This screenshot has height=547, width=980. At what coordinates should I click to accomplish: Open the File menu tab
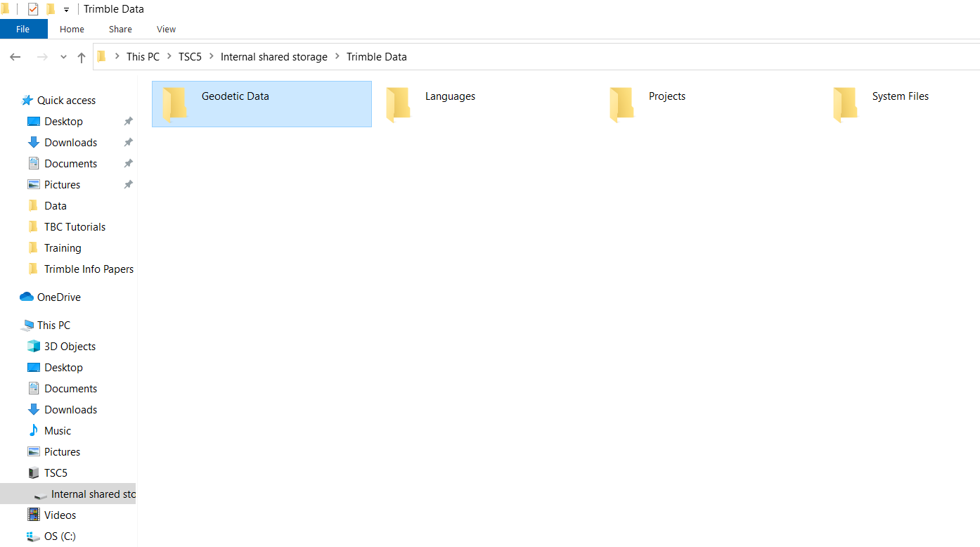[23, 29]
